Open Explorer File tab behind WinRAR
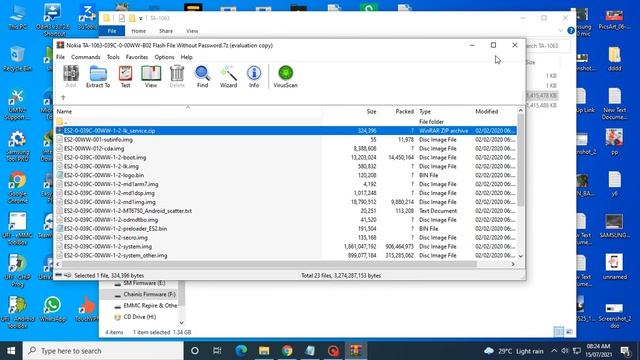 coord(112,31)
